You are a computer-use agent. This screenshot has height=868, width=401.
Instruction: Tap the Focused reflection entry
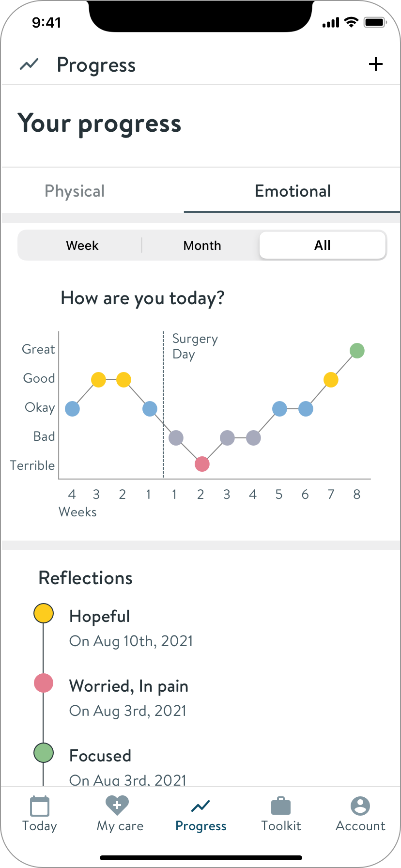coord(100,756)
